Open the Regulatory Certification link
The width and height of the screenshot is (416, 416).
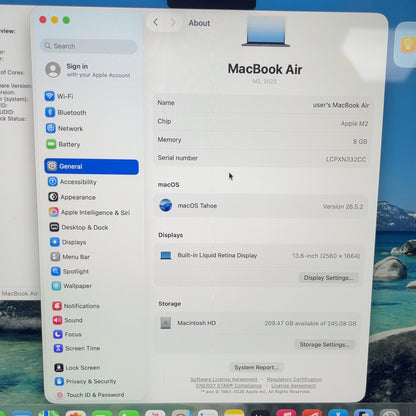click(294, 379)
